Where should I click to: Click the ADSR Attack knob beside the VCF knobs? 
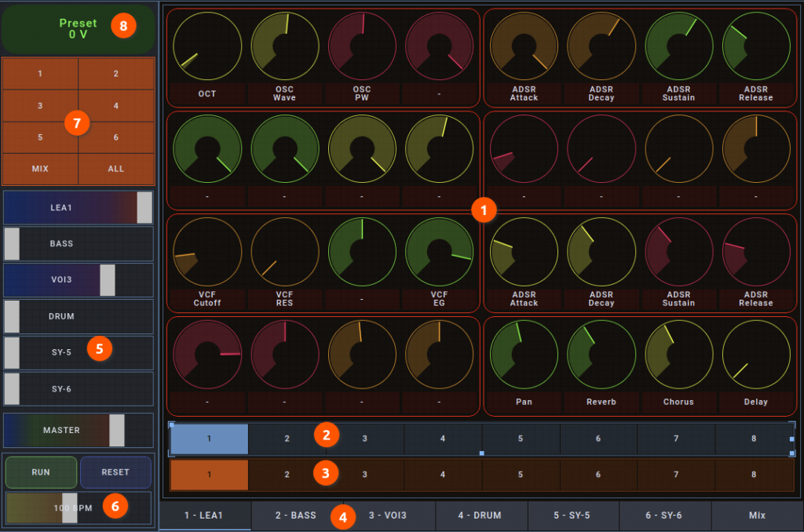point(524,252)
